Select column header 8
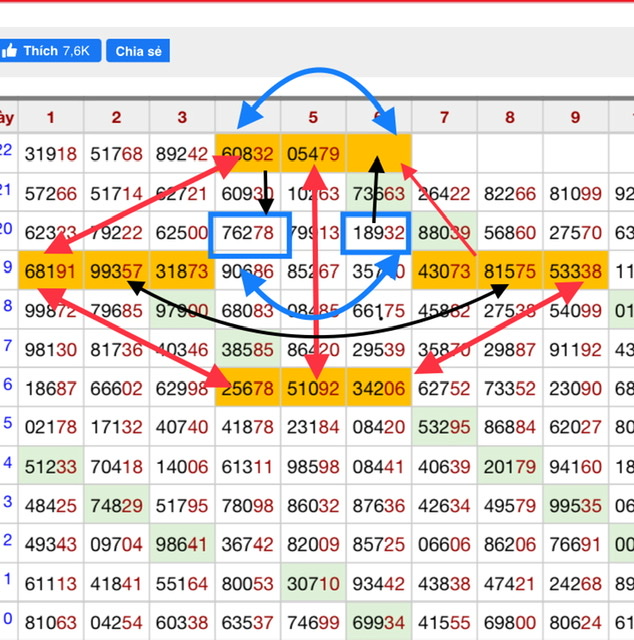Viewport: 634px width, 640px height. 510,117
